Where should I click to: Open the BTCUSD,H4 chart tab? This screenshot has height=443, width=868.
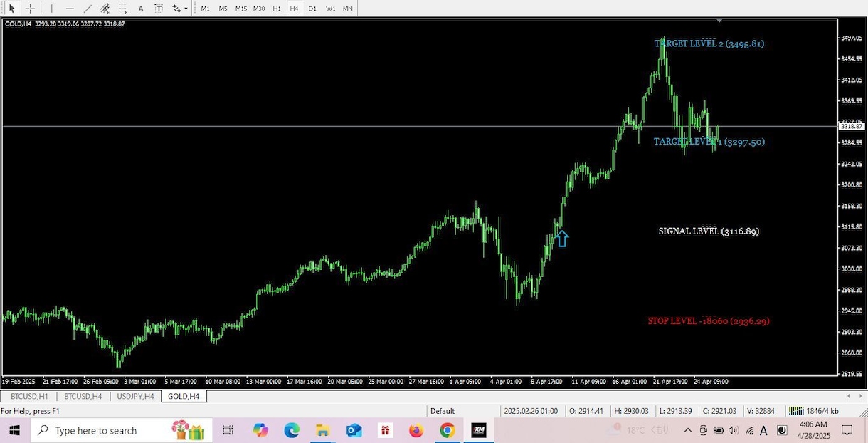pos(83,396)
